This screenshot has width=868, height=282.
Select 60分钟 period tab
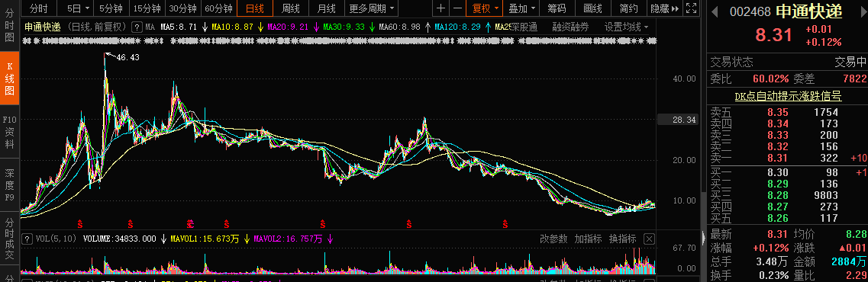(x=218, y=8)
